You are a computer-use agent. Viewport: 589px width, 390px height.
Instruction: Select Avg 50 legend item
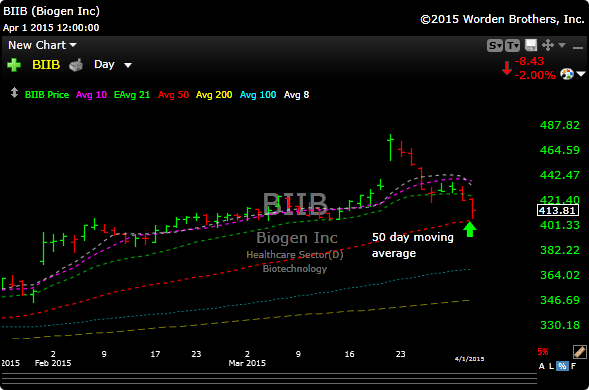click(x=173, y=95)
